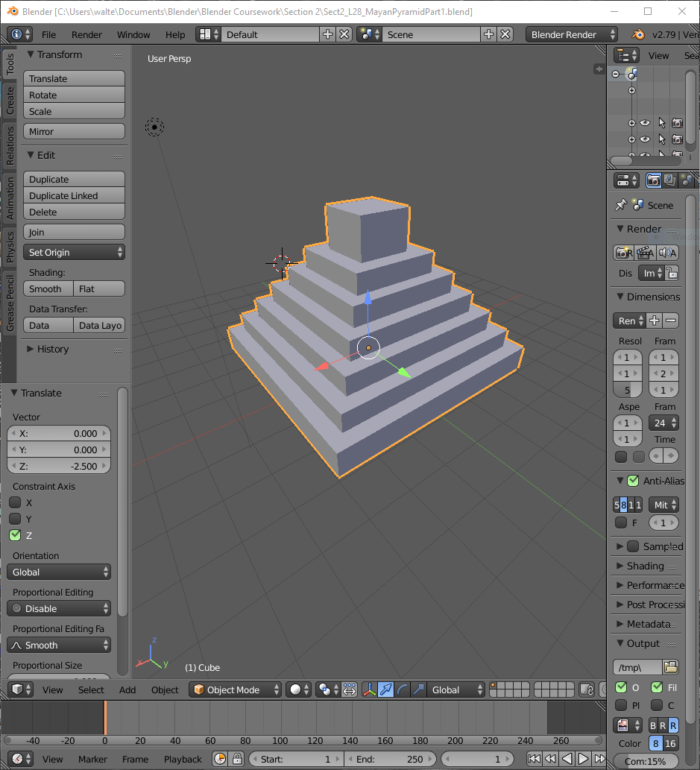Viewport: 700px width, 770px height.
Task: Add a new scene with plus icon
Action: (488, 34)
